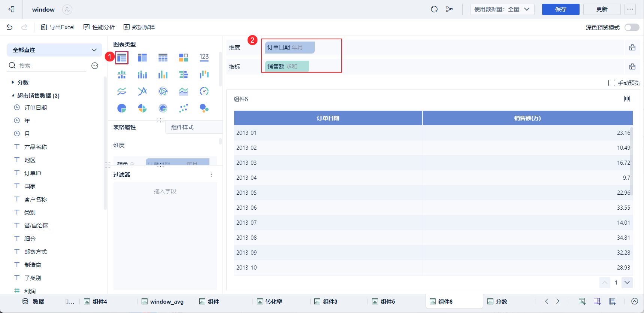644x313 pixels.
Task: Open the 数据 tab at bottom left
Action: (33, 301)
